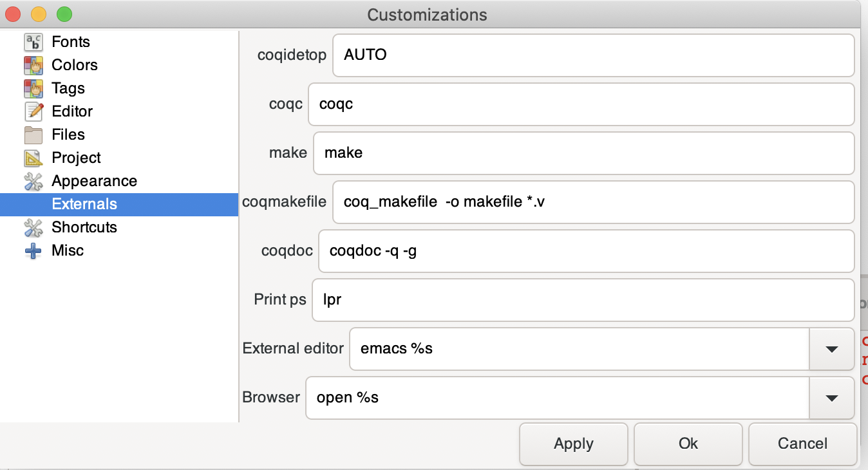
Task: Select the Fonts category icon
Action: coord(33,42)
